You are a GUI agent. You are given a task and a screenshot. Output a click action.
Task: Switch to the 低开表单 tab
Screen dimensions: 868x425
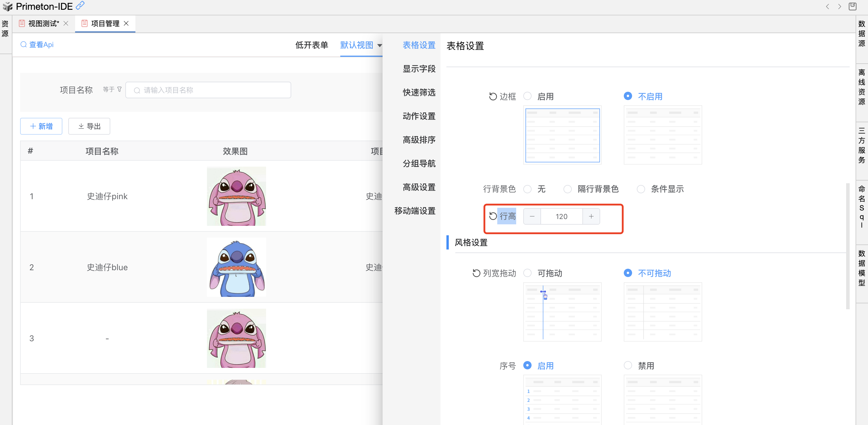click(x=311, y=45)
